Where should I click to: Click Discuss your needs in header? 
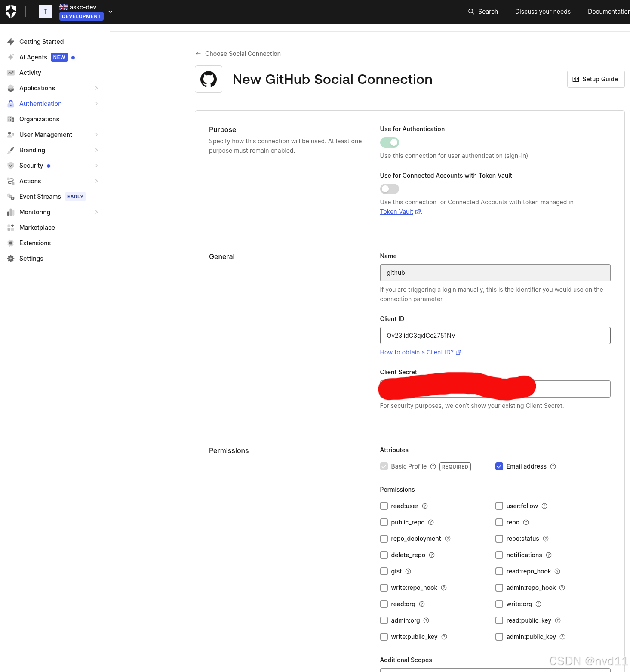coord(543,12)
